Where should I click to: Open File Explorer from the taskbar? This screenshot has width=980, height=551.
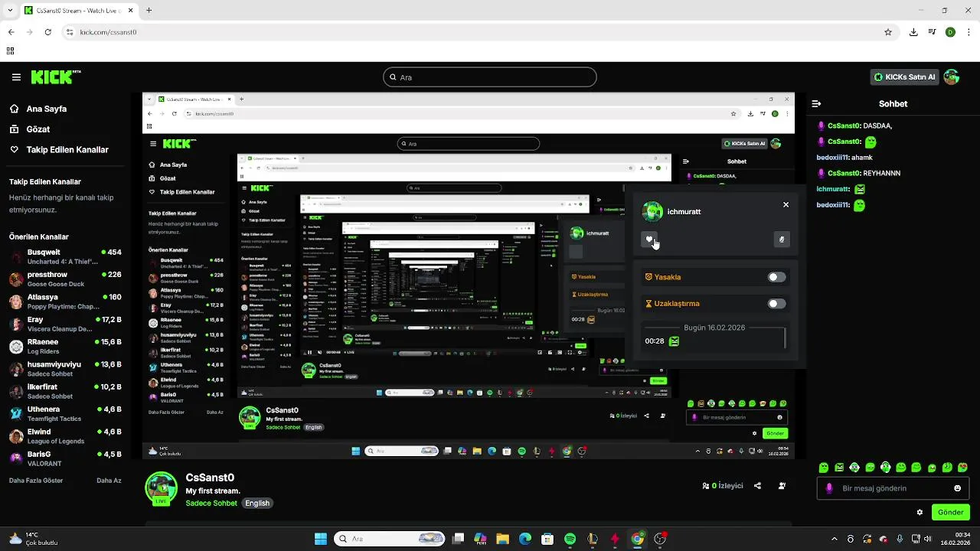click(502, 539)
